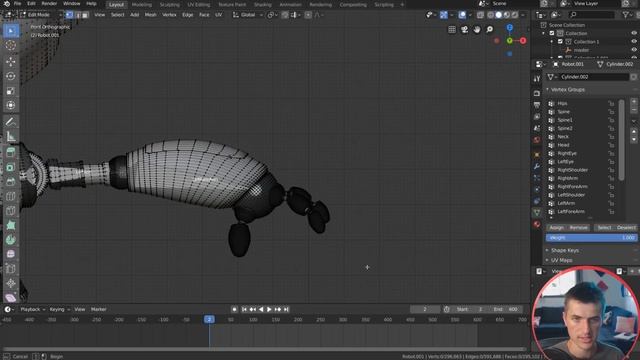Viewport: 640px width, 360px height.
Task: Click the timeline current frame marker
Action: (x=209, y=320)
